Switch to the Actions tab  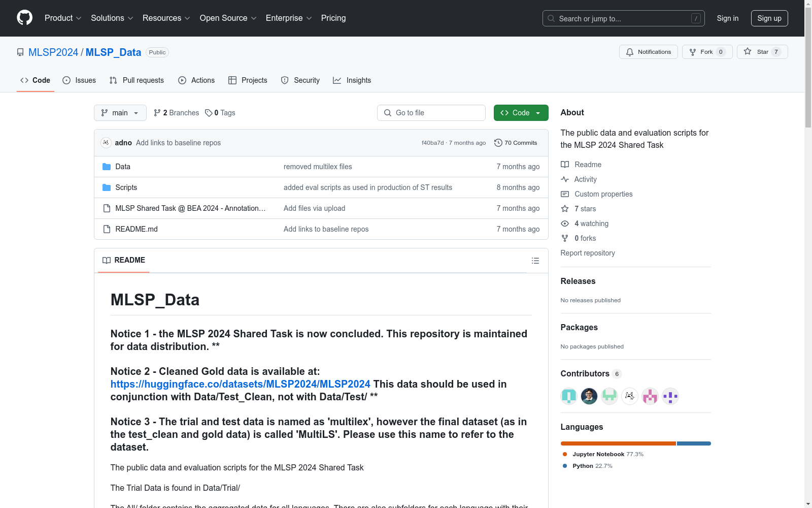tap(196, 80)
